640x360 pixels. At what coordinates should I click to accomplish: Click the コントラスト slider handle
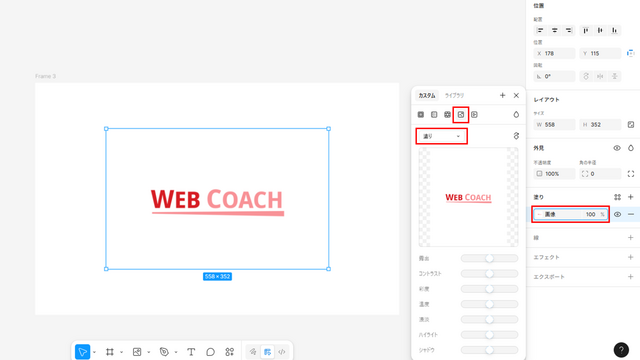pos(489,273)
